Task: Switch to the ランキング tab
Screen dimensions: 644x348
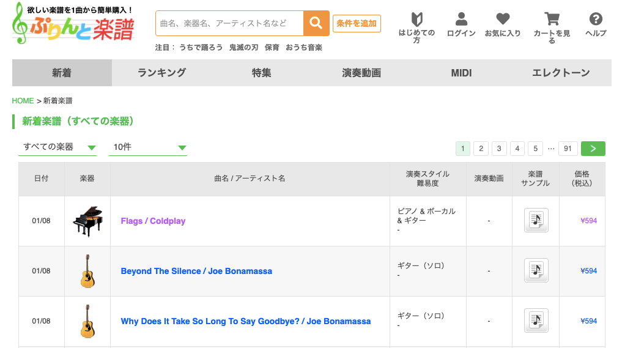Action: [x=162, y=73]
